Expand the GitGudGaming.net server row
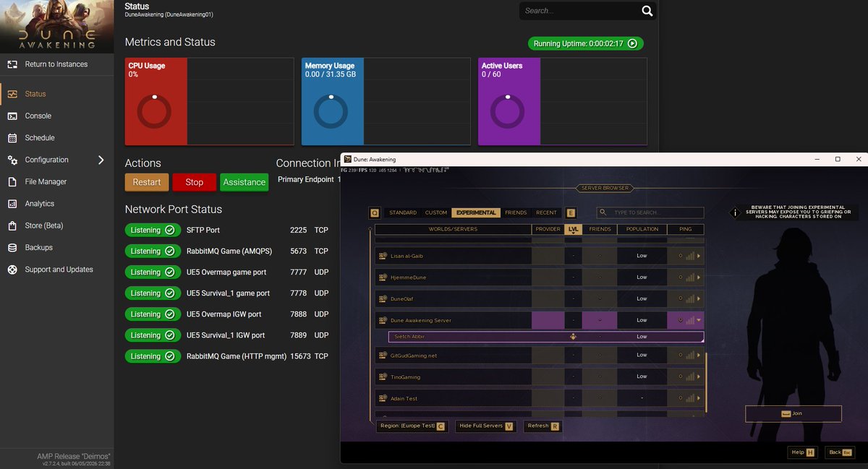Screen dimensions: 868x469 (x=699, y=355)
